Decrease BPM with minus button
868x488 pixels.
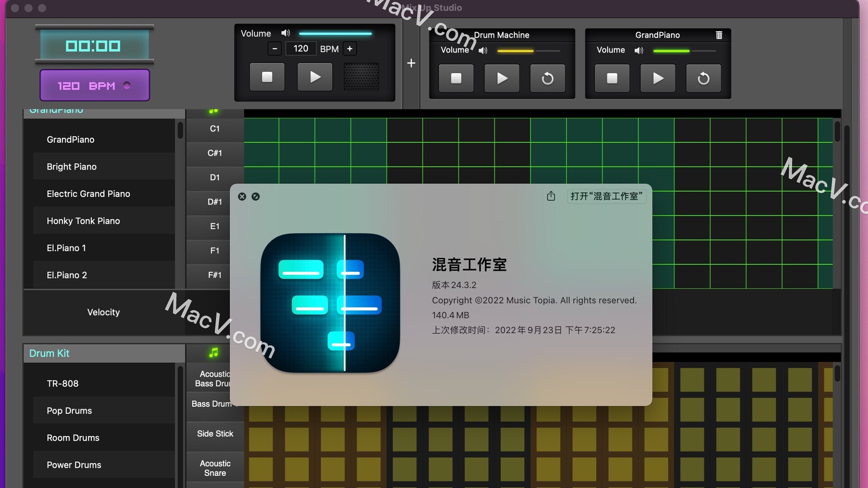(274, 49)
